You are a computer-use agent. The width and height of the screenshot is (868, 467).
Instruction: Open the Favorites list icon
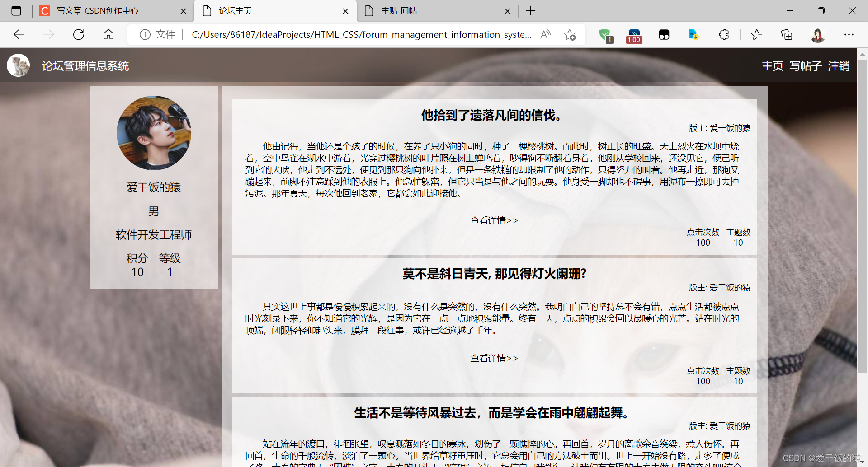[x=756, y=34]
